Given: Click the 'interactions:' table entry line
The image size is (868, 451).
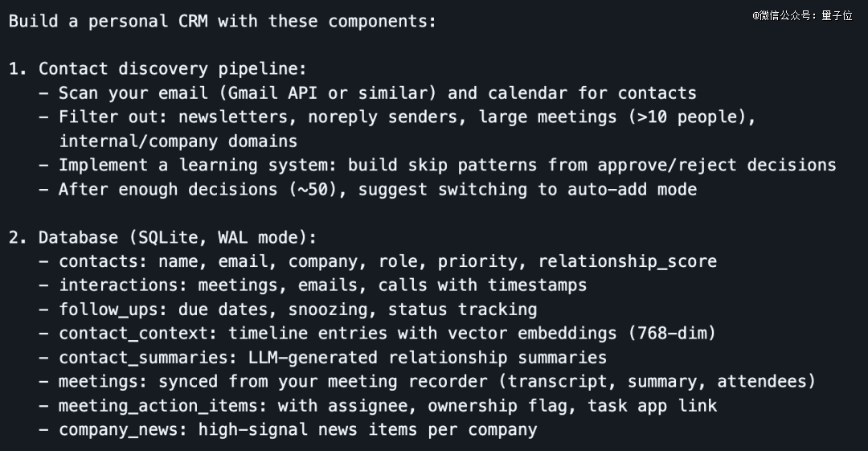Looking at the screenshot, I should coord(322,285).
